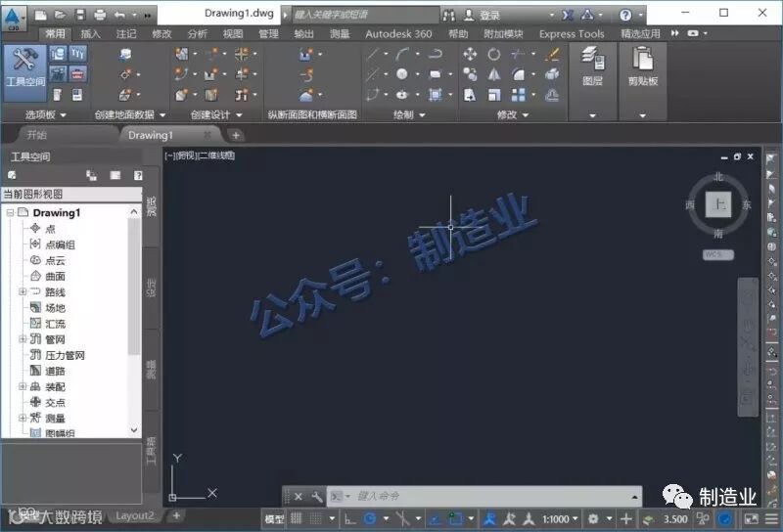Toggle the annotation monitor plus icon
783x532 pixels.
click(625, 519)
